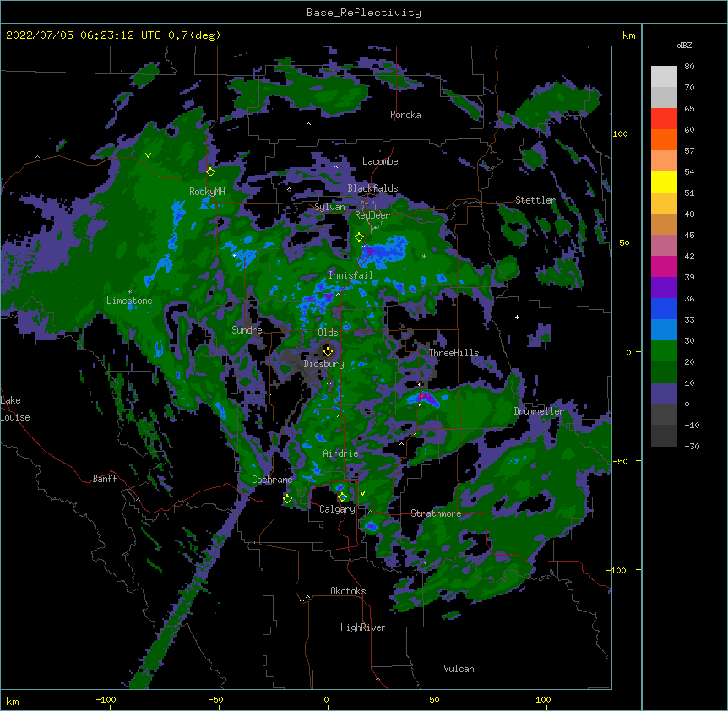Click the dBZ legend heading
The height and width of the screenshot is (711, 728).
point(684,45)
